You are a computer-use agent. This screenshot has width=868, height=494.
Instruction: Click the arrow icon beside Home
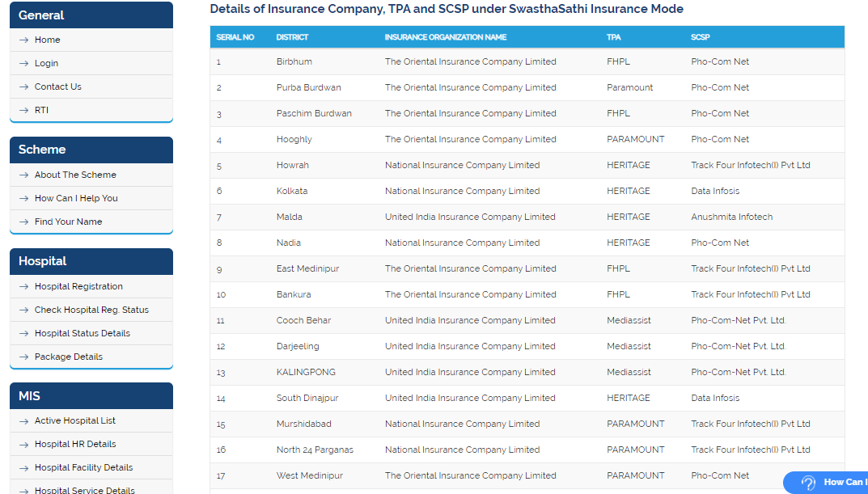coord(23,40)
